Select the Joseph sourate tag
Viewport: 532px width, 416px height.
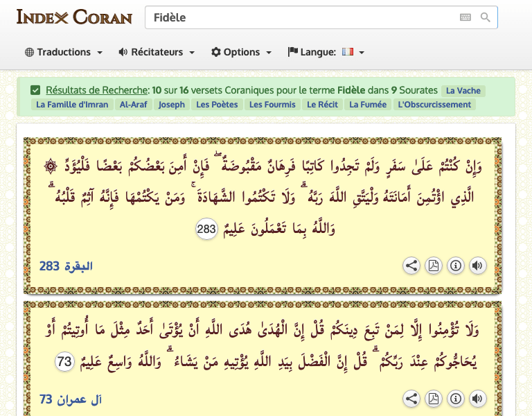(x=172, y=105)
